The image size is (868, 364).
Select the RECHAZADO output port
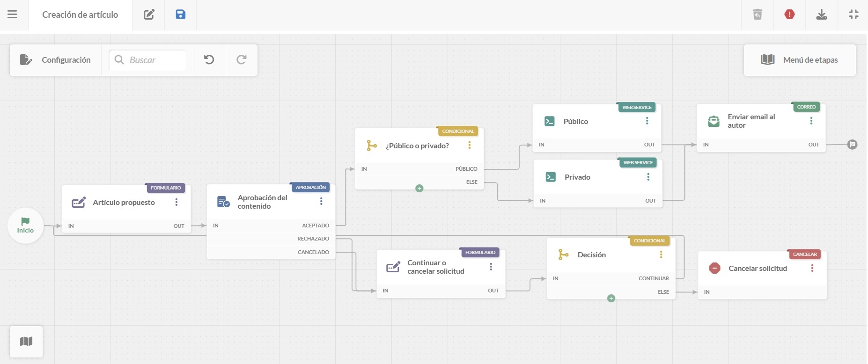pyautogui.click(x=313, y=239)
